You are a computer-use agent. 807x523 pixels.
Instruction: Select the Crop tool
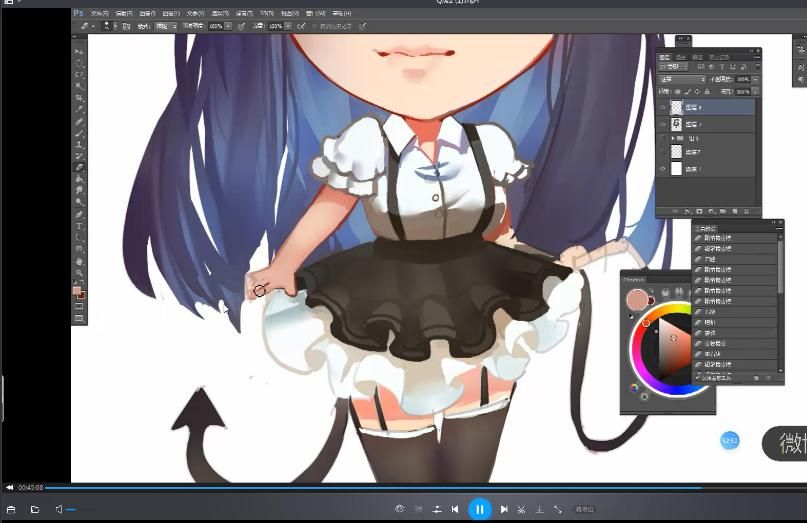coord(79,97)
